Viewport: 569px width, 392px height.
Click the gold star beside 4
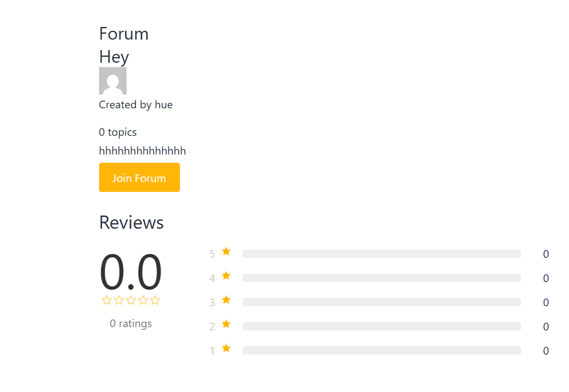coord(226,276)
